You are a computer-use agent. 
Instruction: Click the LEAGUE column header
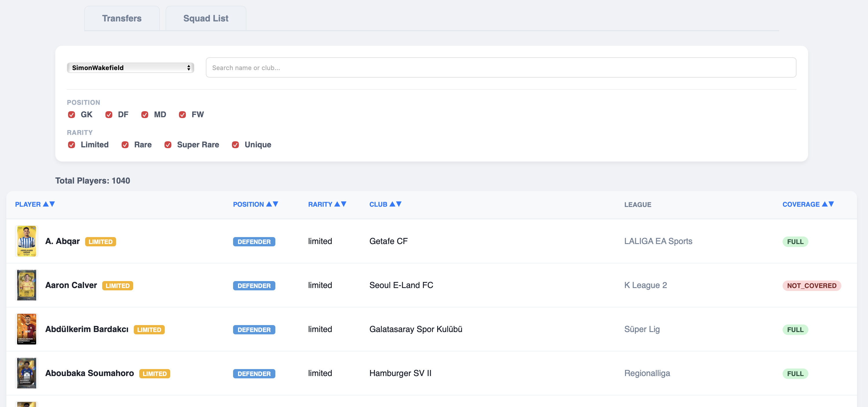pyautogui.click(x=638, y=204)
